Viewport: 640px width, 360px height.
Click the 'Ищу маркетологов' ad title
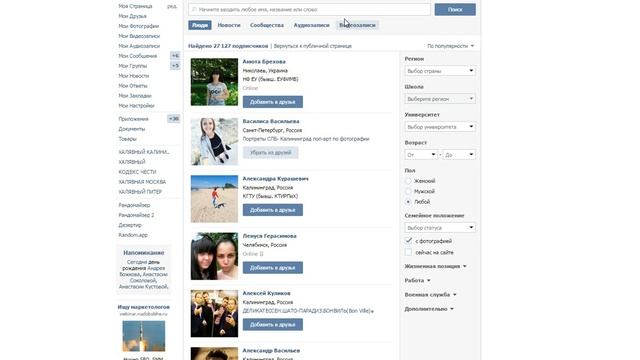point(144,307)
